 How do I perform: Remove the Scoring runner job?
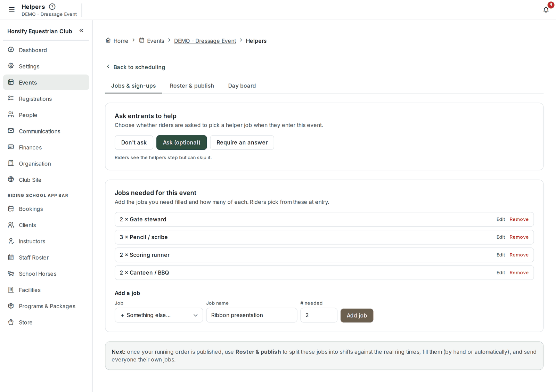(519, 255)
